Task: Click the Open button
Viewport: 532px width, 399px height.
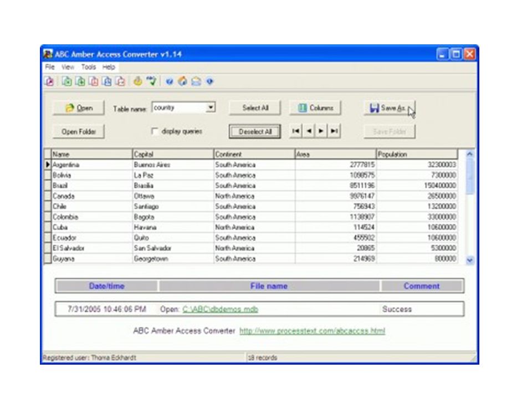Action: point(79,108)
